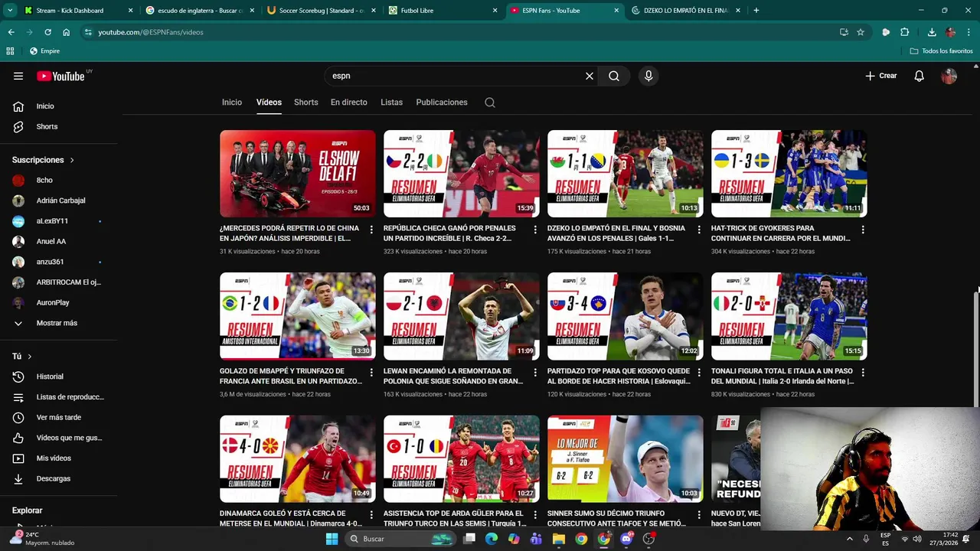Switch to the Shorts channel tab
Viewport: 980px width, 551px height.
tap(306, 103)
